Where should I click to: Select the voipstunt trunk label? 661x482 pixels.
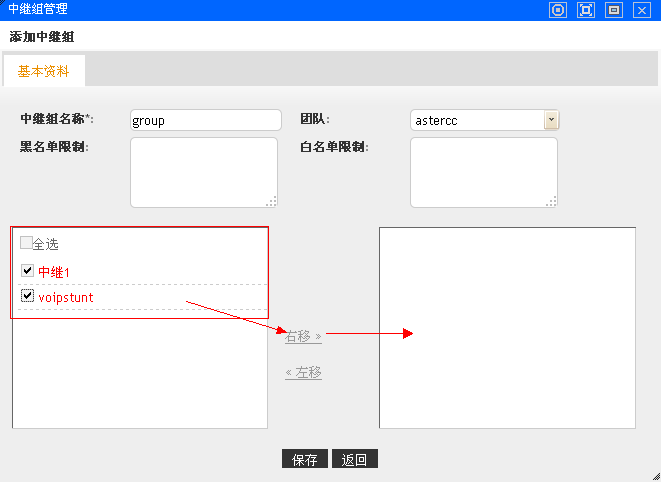(66, 297)
